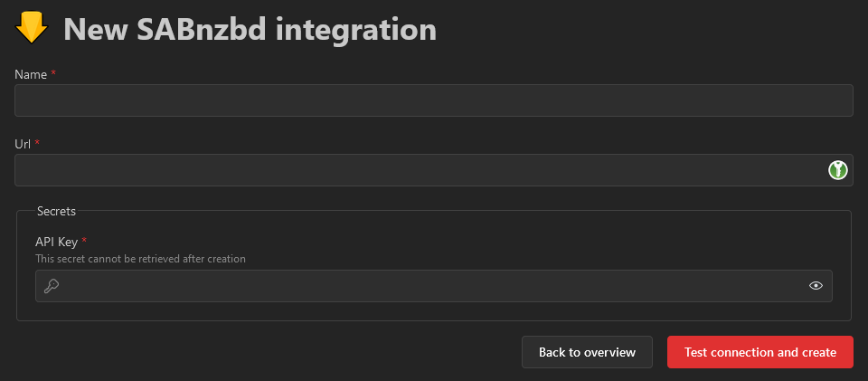Screen dimensions: 868x381
Task: Click the key icon in API Key field
Action: coord(52,286)
